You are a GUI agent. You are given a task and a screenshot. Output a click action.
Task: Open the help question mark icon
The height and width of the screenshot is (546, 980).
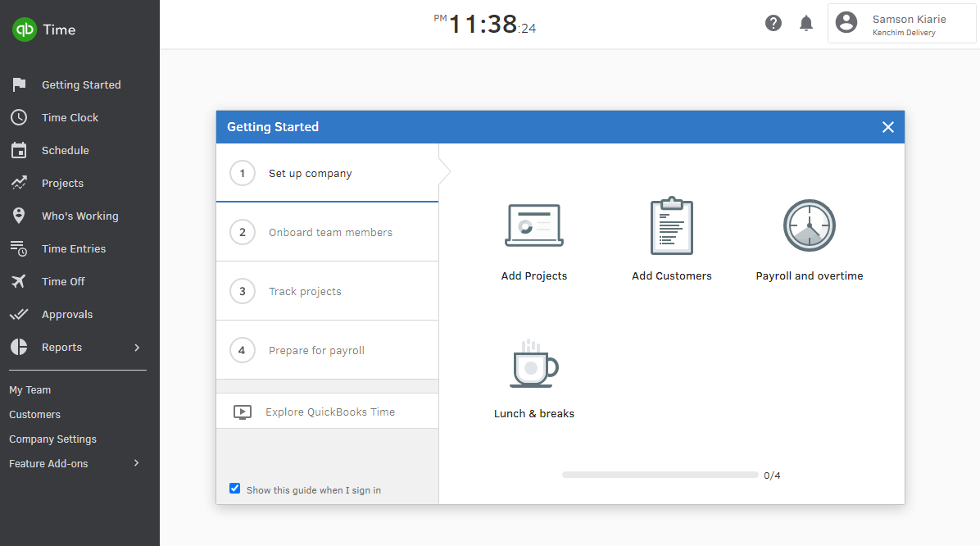[773, 23]
